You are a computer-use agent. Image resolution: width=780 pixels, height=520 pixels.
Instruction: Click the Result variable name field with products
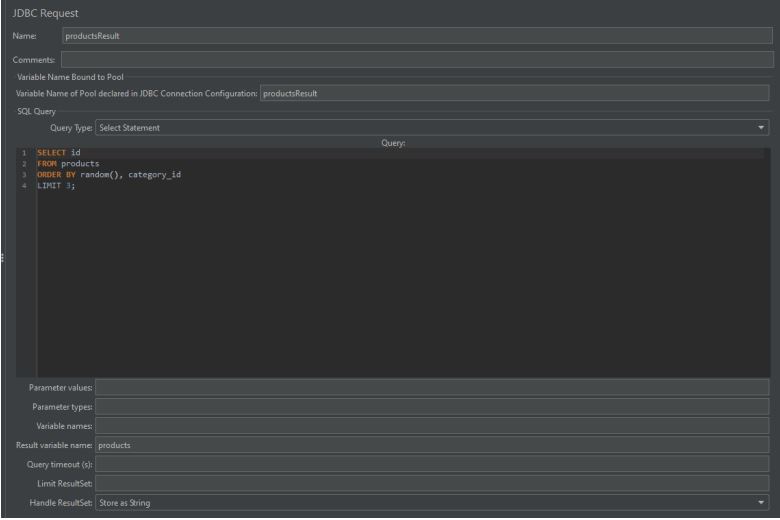(x=430, y=444)
